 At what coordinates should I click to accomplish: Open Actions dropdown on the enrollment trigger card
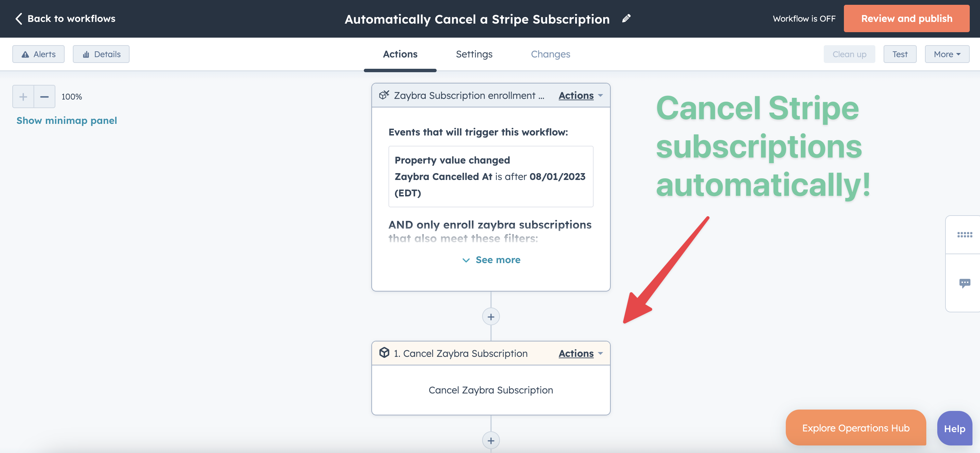pyautogui.click(x=581, y=95)
